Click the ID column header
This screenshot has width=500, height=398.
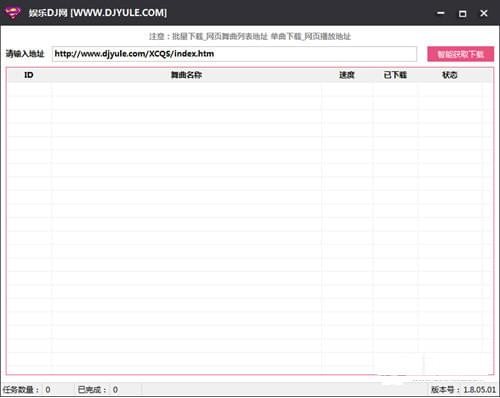tap(29, 75)
